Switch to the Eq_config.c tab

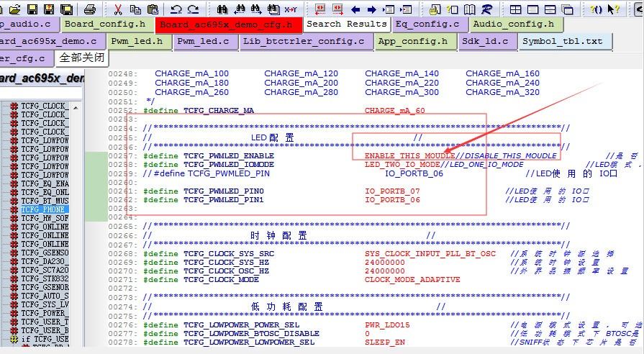(x=430, y=24)
